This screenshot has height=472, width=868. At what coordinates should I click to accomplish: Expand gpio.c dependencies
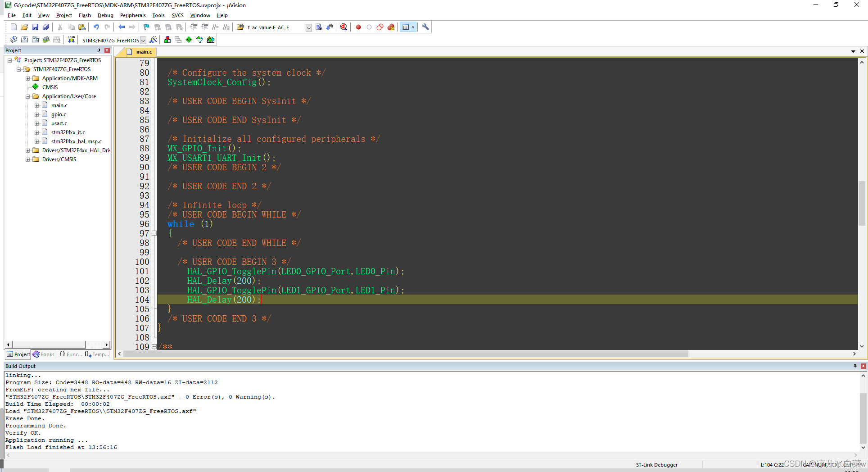coord(36,114)
